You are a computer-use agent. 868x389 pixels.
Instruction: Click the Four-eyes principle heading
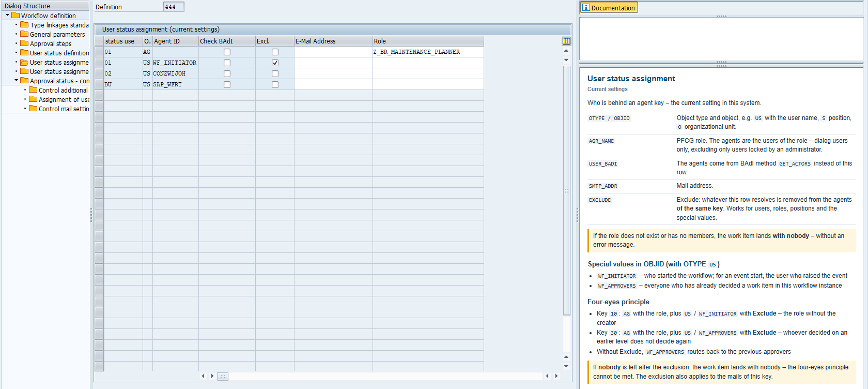coord(618,302)
